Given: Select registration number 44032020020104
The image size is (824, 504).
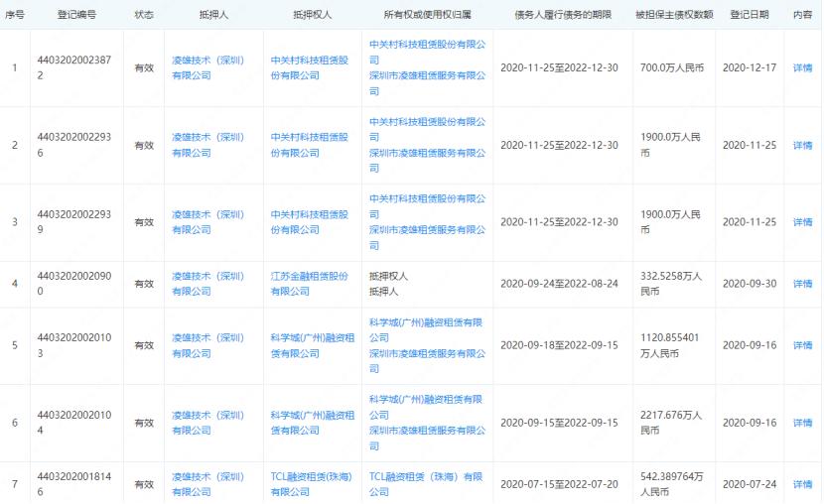Looking at the screenshot, I should [x=74, y=423].
